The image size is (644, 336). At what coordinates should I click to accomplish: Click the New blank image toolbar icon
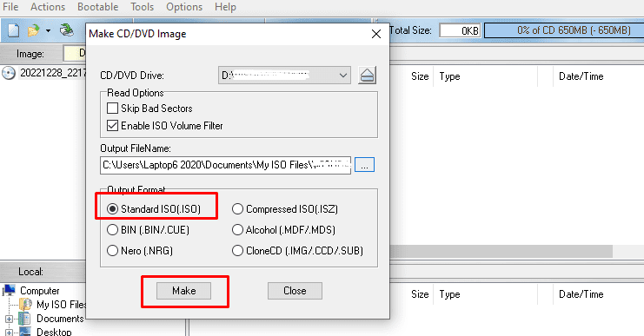coord(13,30)
